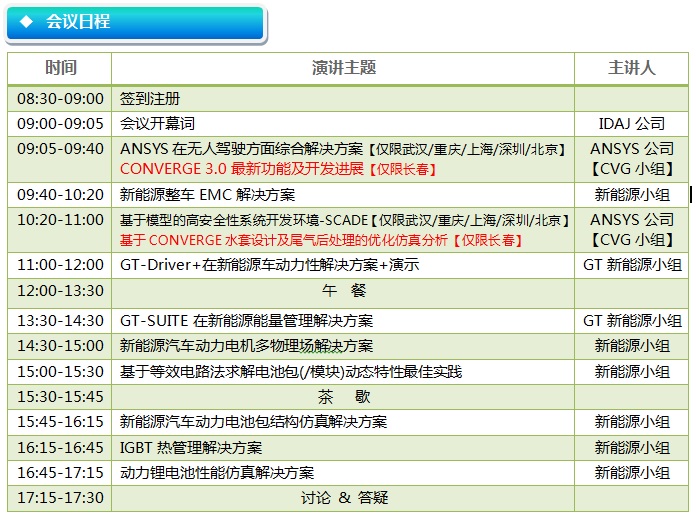This screenshot has width=696, height=515.
Task: Click the 17:15-17:30 time cell
Action: click(x=60, y=498)
